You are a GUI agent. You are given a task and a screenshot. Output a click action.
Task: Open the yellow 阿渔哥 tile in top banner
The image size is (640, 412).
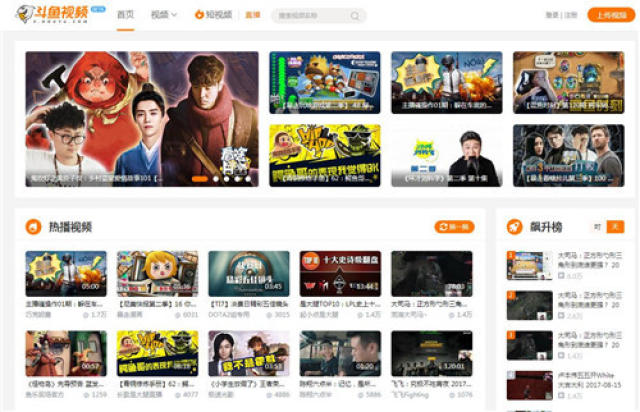[x=324, y=156]
